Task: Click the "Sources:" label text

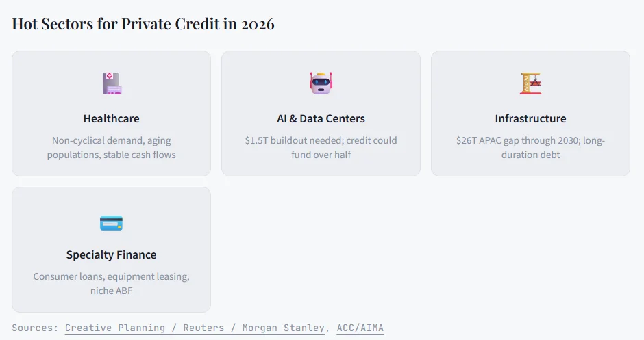Action: point(36,328)
